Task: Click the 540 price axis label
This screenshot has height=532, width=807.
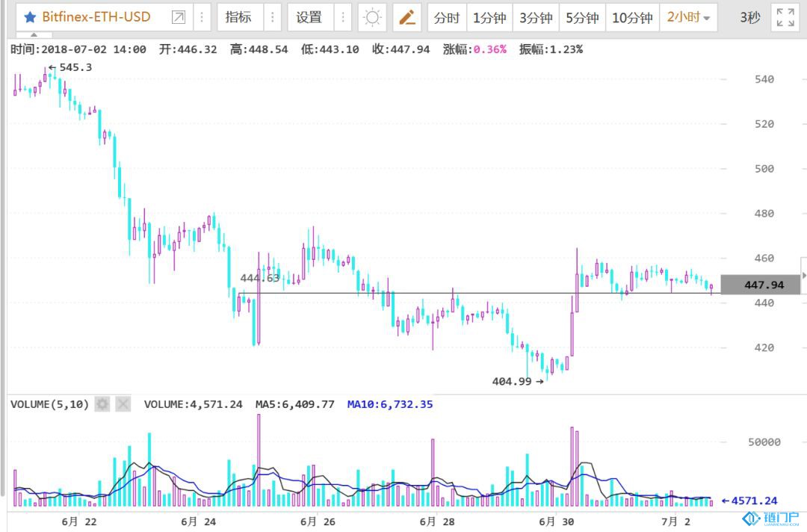Action: (x=764, y=79)
